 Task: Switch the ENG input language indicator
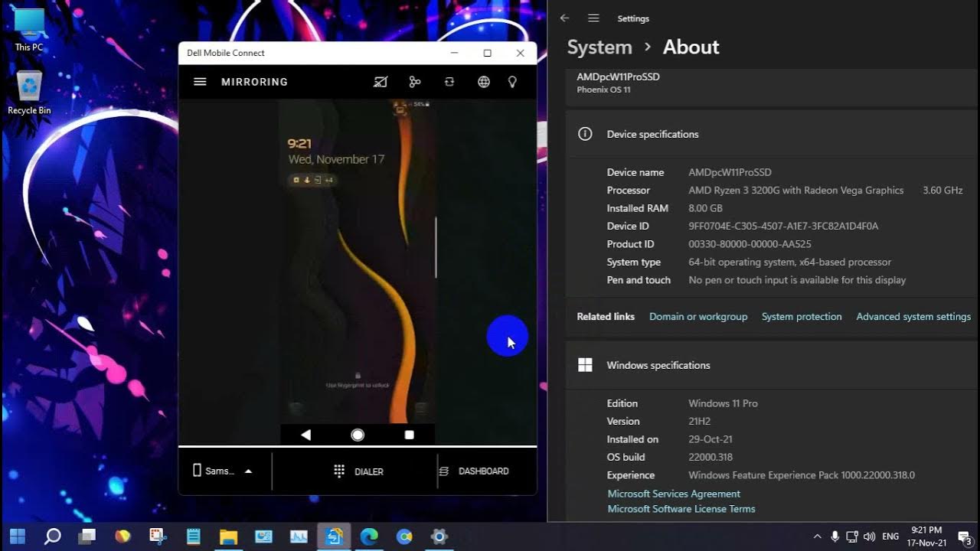(x=890, y=536)
